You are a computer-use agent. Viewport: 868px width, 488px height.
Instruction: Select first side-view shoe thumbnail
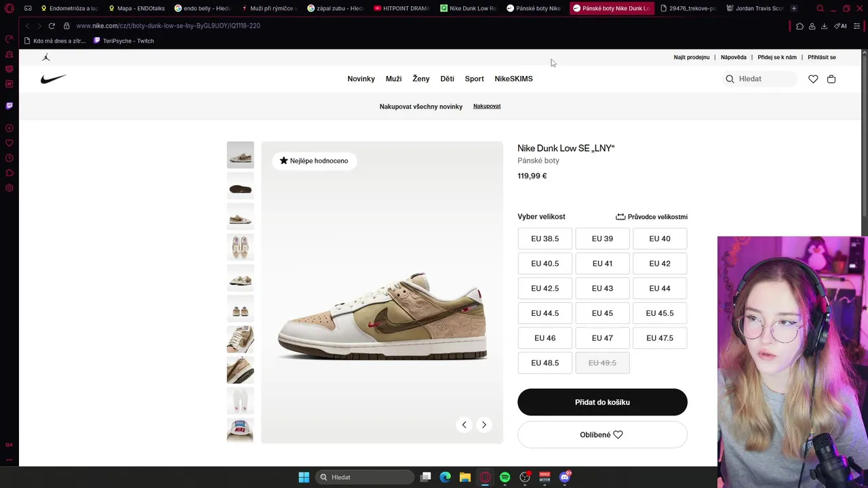click(x=240, y=155)
